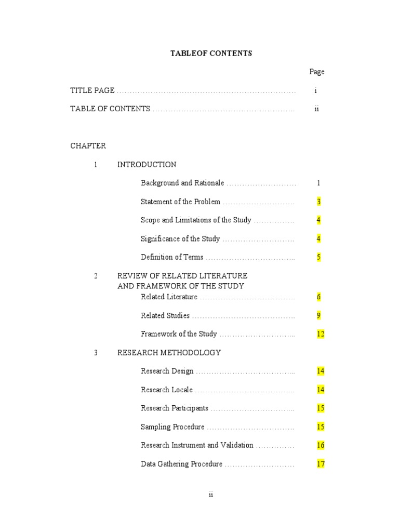This screenshot has height=532, width=399.
Task: Click "Research Instrument and Validation" entry
Action: tap(197, 445)
